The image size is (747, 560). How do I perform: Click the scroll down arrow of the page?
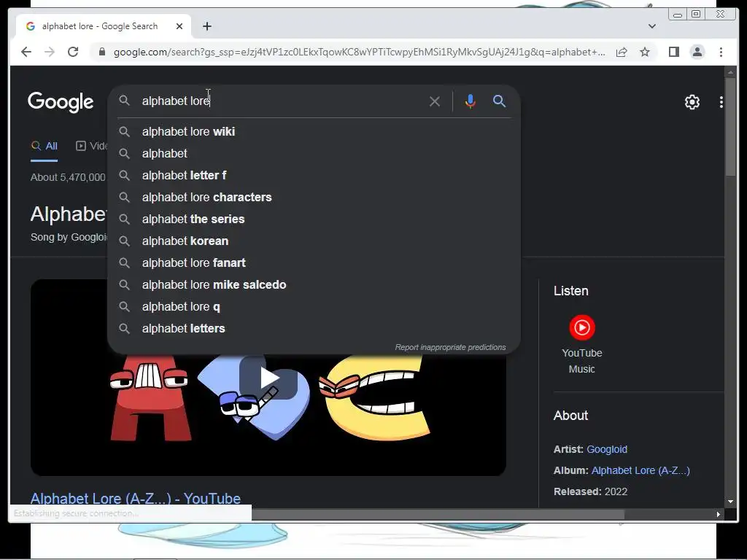[729, 502]
